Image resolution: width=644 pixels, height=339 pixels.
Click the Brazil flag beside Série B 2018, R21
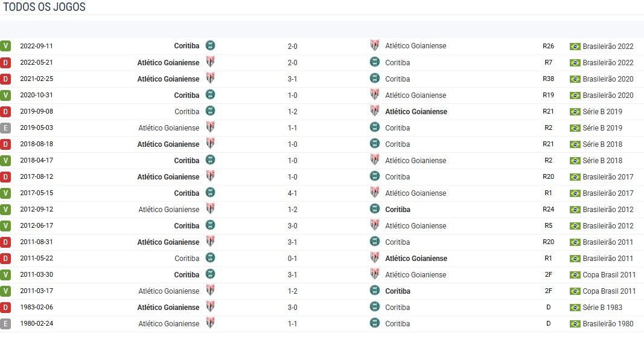(x=575, y=144)
